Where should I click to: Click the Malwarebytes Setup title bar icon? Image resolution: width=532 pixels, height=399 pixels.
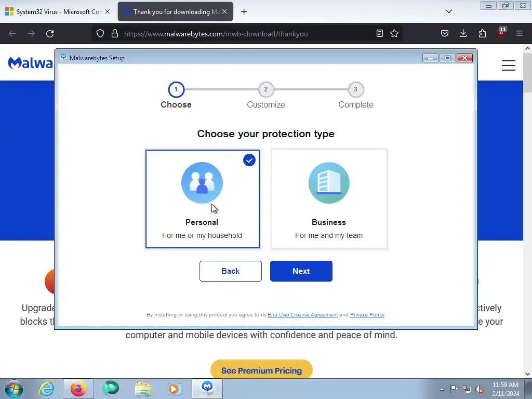click(63, 58)
